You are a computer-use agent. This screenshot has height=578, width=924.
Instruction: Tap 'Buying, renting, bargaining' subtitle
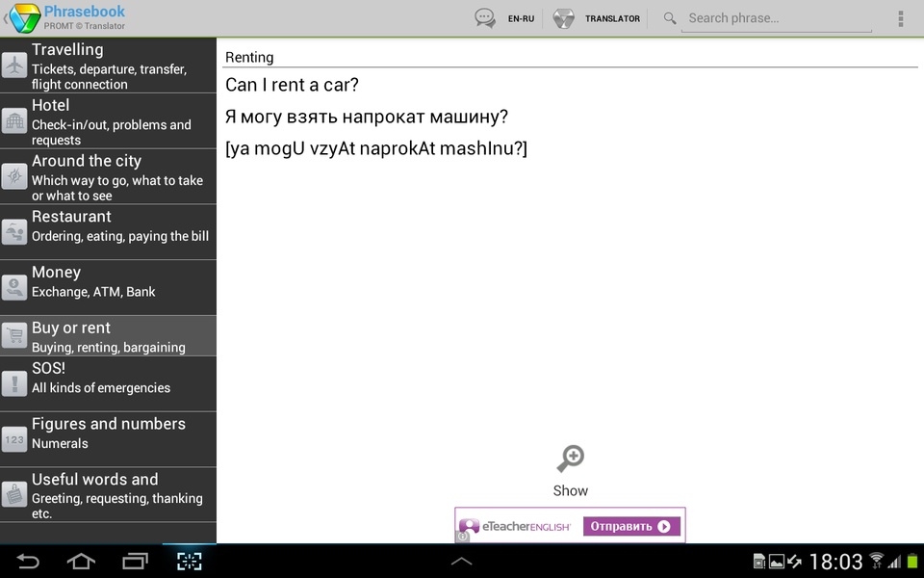coord(109,348)
